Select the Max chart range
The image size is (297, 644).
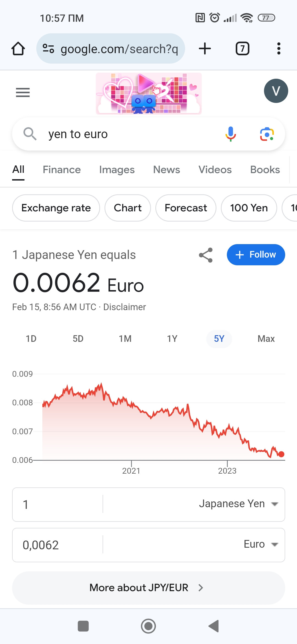266,339
